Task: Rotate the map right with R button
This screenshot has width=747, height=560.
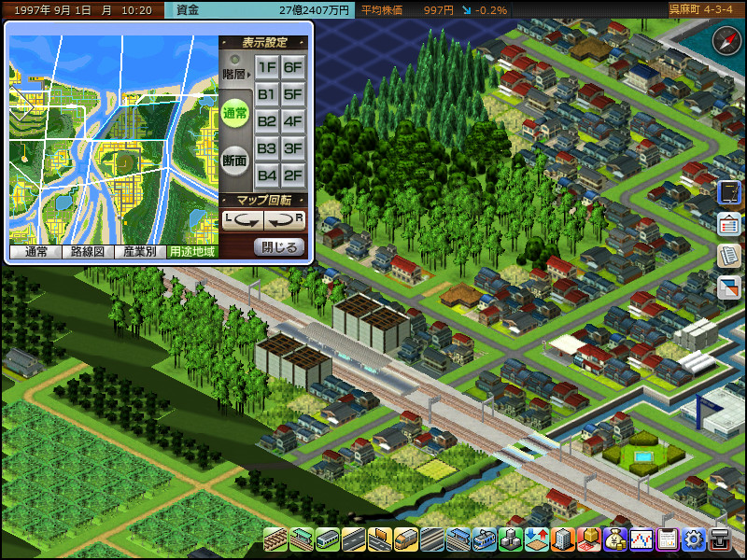Action: (285, 220)
